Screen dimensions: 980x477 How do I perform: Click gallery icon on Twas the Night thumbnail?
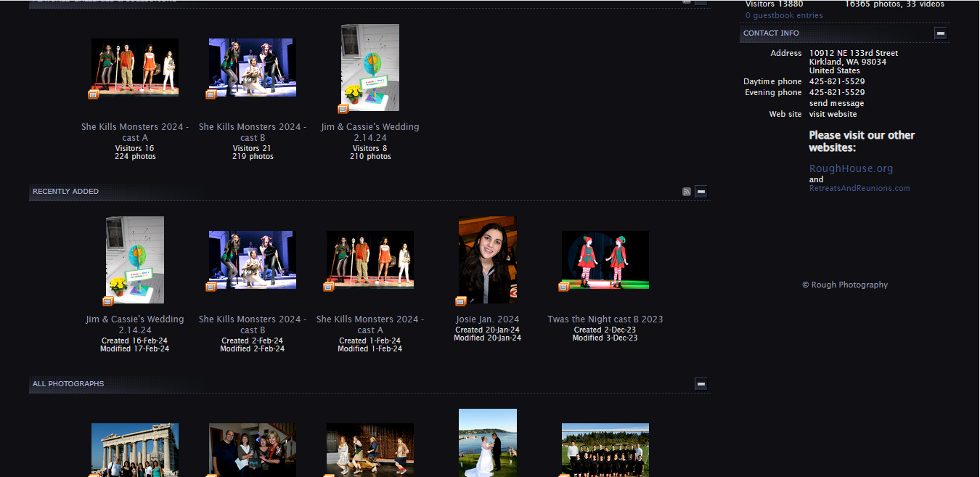(563, 287)
